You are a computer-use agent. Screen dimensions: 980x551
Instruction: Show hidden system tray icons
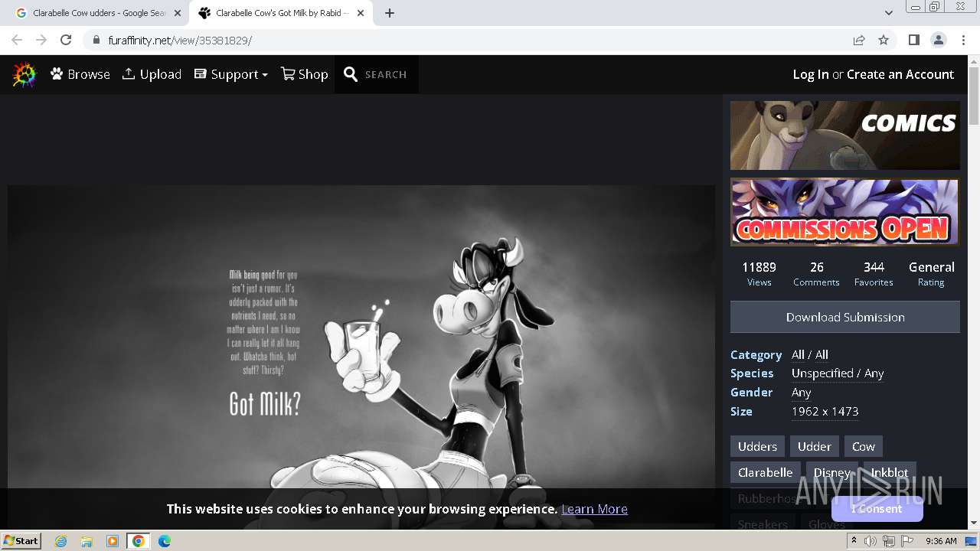[x=854, y=541]
